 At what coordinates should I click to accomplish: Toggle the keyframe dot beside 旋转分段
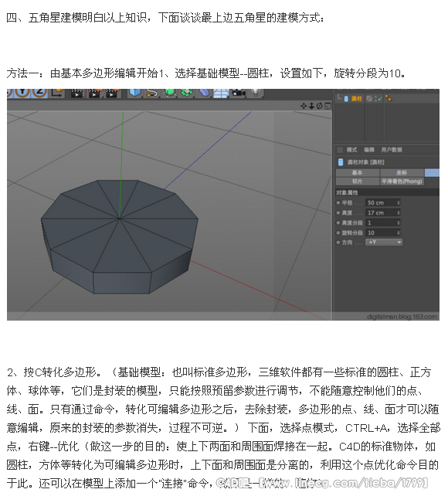[x=338, y=233]
